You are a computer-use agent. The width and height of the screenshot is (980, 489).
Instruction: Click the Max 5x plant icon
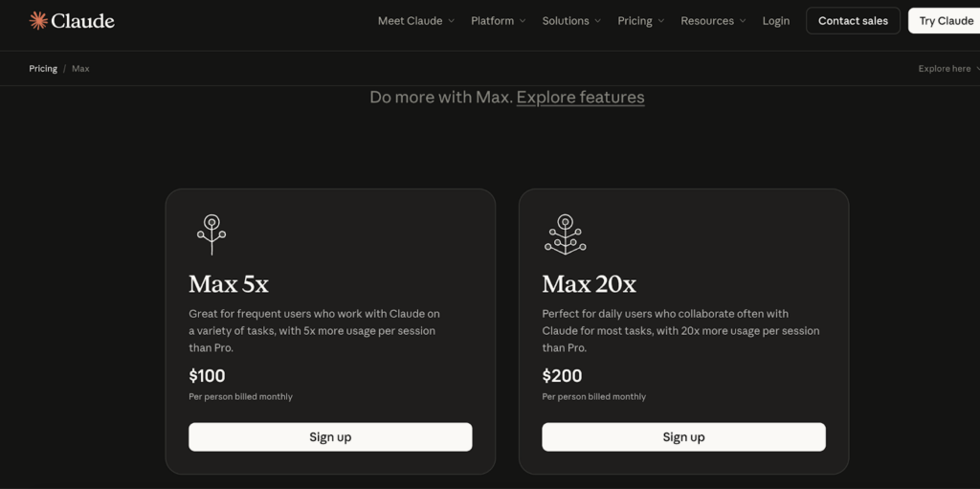(x=212, y=234)
